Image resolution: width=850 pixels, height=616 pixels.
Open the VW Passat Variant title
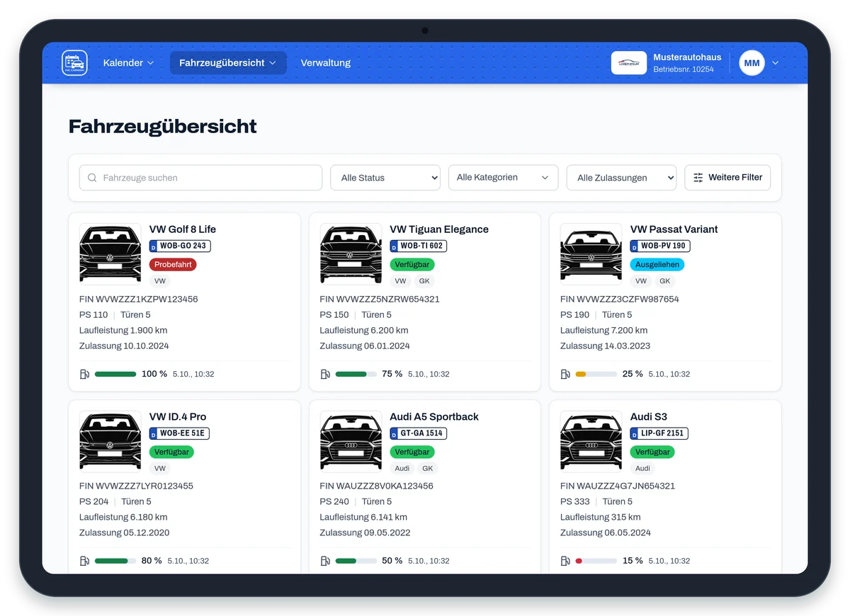coord(674,229)
